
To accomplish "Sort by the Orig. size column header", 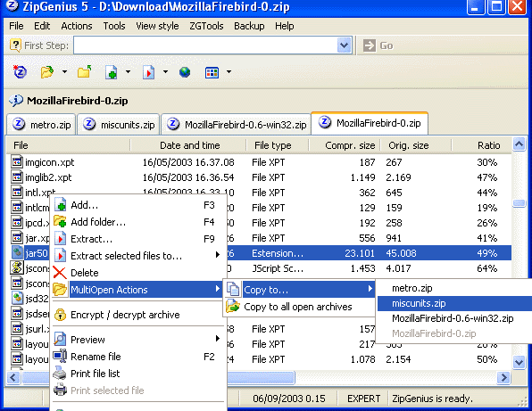I will tap(415, 145).
